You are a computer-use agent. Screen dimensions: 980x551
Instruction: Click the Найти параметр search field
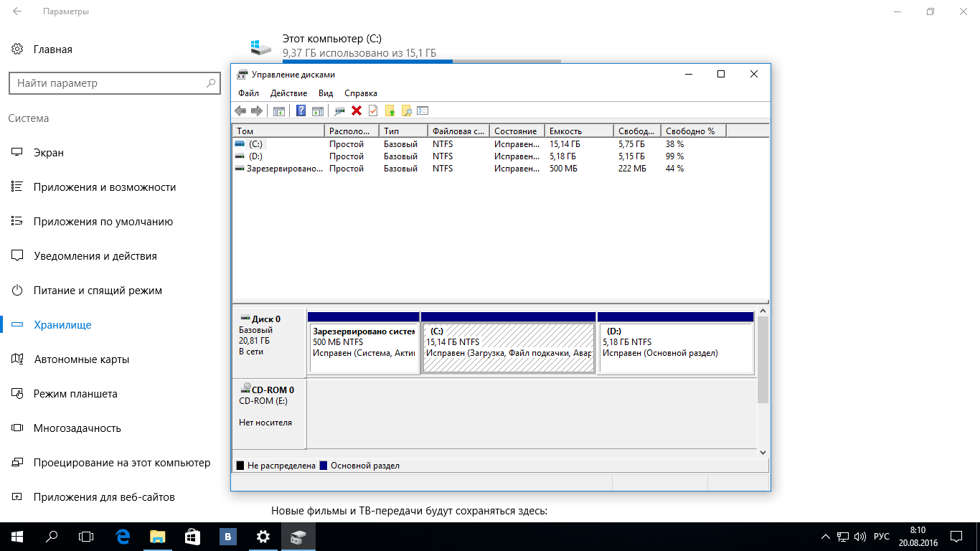pyautogui.click(x=115, y=83)
